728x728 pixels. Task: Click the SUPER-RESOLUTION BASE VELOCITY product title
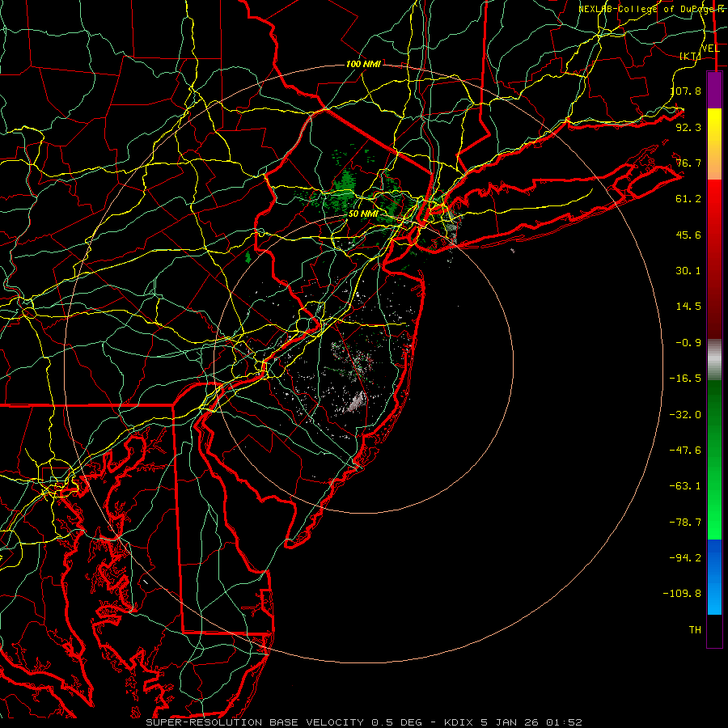255,722
